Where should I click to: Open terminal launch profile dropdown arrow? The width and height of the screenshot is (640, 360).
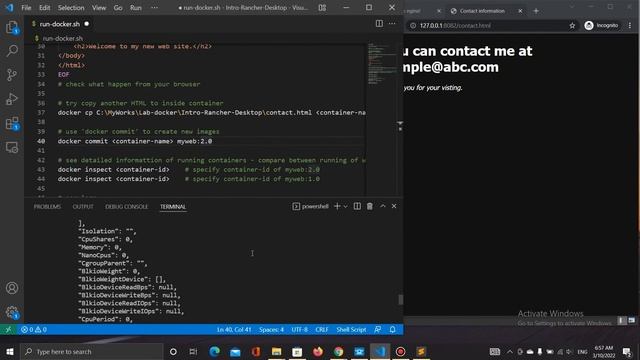click(x=345, y=206)
